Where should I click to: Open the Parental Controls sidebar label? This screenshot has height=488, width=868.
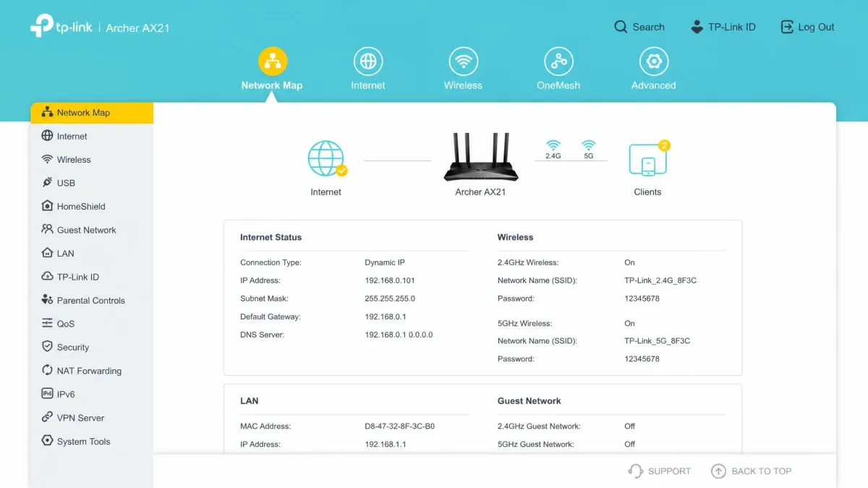(x=91, y=301)
